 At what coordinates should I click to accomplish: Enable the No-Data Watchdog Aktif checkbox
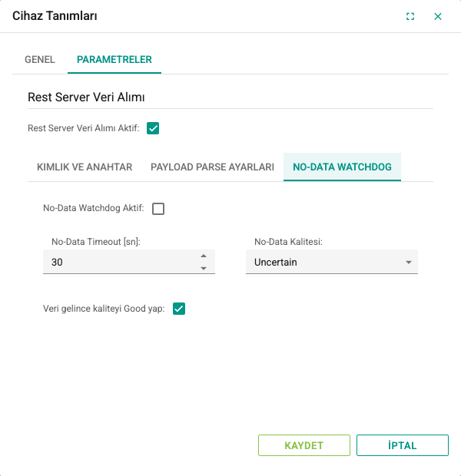click(x=158, y=209)
